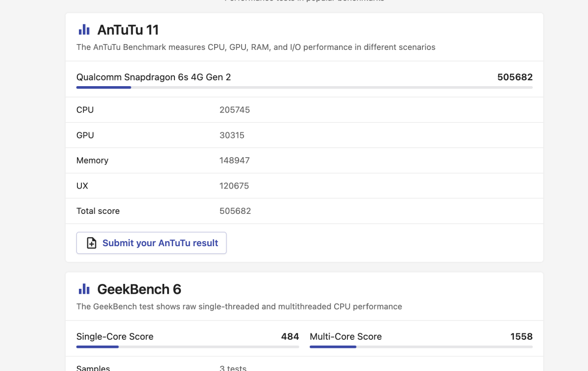Image resolution: width=588 pixels, height=371 pixels.
Task: Select the single-core value 484
Action: [x=290, y=336]
